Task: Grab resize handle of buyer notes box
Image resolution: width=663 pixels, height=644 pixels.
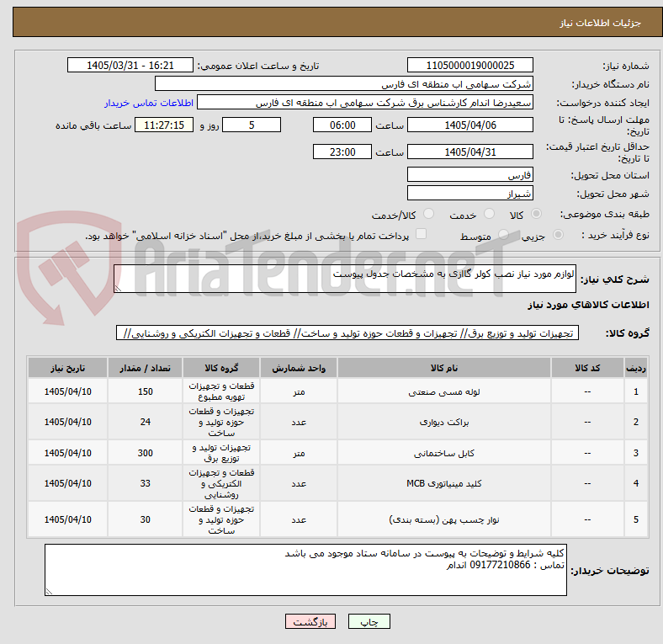Action: coord(49,592)
